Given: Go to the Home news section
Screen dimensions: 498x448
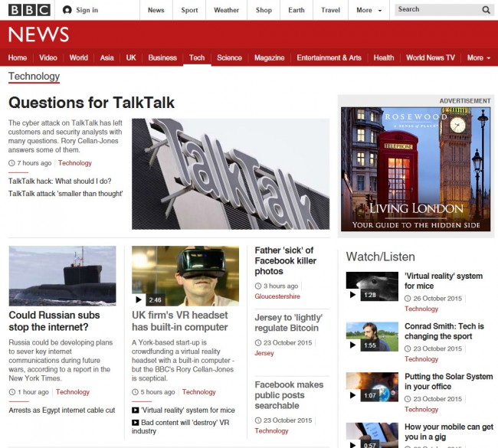Looking at the screenshot, I should pyautogui.click(x=18, y=57).
